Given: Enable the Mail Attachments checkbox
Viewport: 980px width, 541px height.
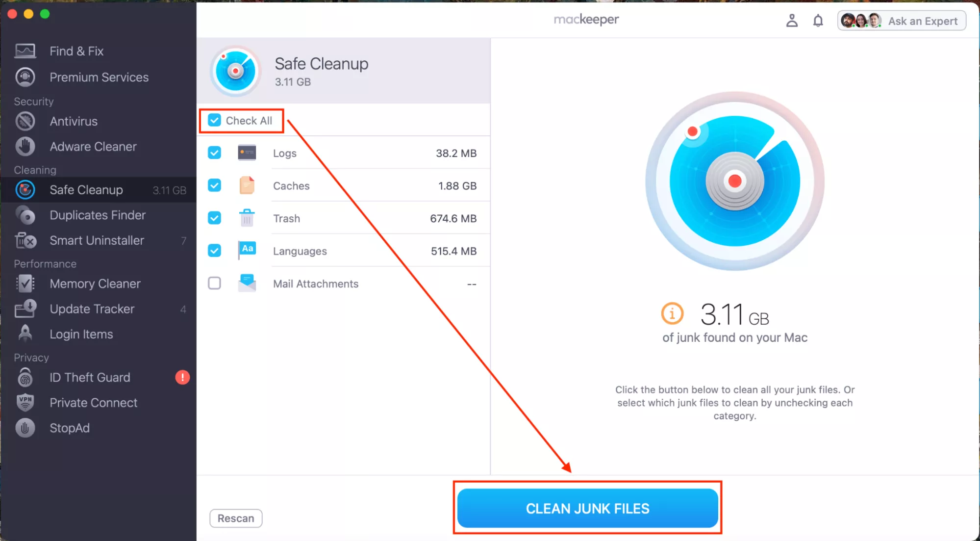Looking at the screenshot, I should 214,283.
